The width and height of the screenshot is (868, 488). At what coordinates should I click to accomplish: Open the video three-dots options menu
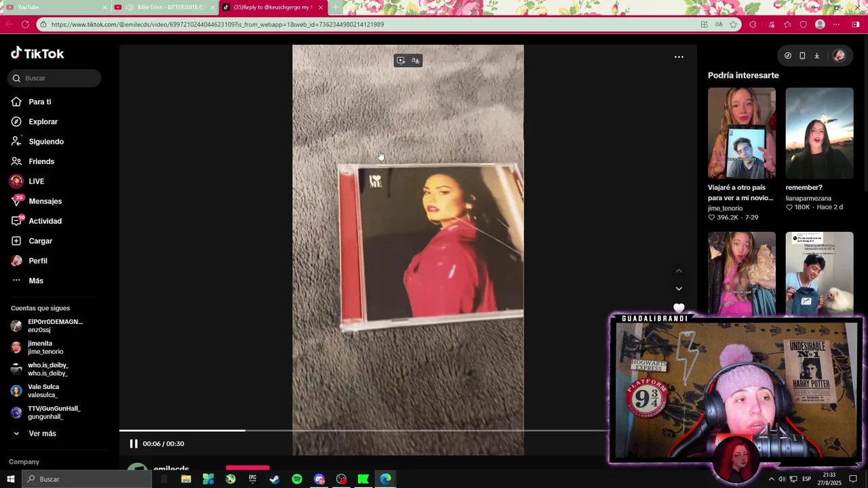click(679, 57)
